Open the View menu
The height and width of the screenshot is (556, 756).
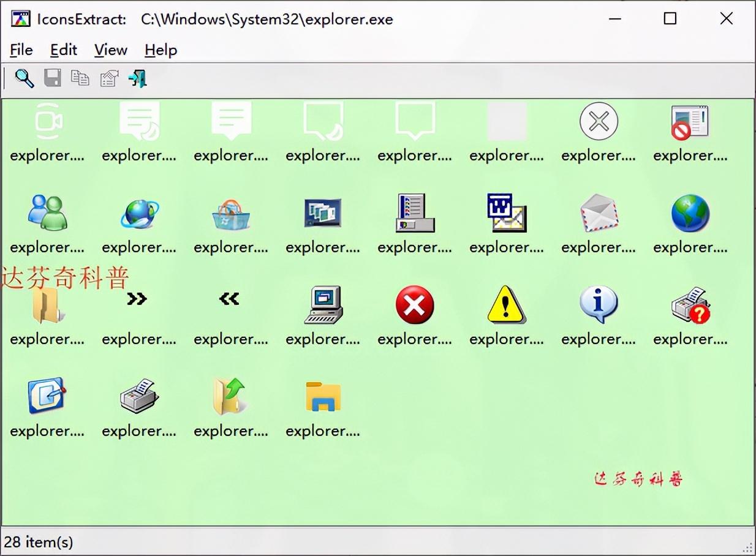(111, 50)
